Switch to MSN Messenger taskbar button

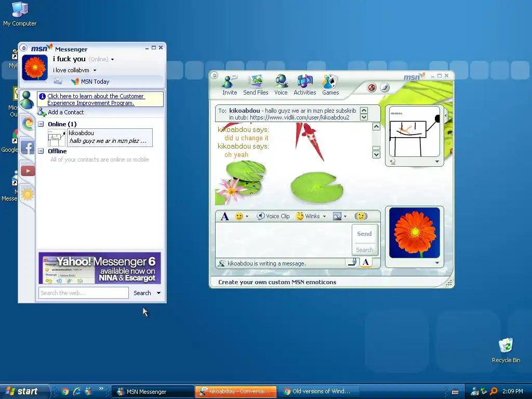click(152, 392)
